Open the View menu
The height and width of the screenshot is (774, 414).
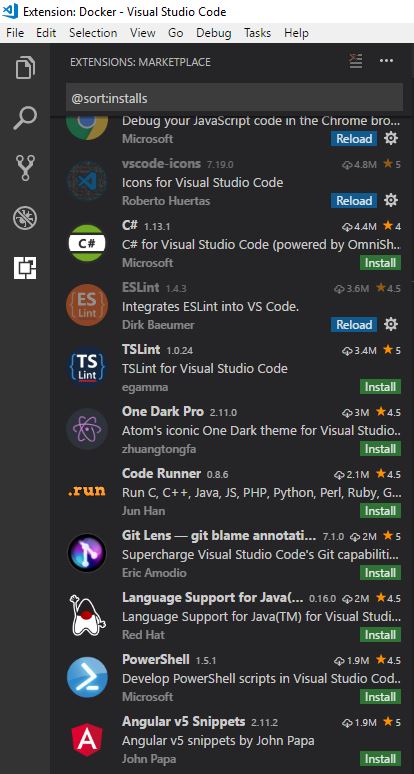143,33
